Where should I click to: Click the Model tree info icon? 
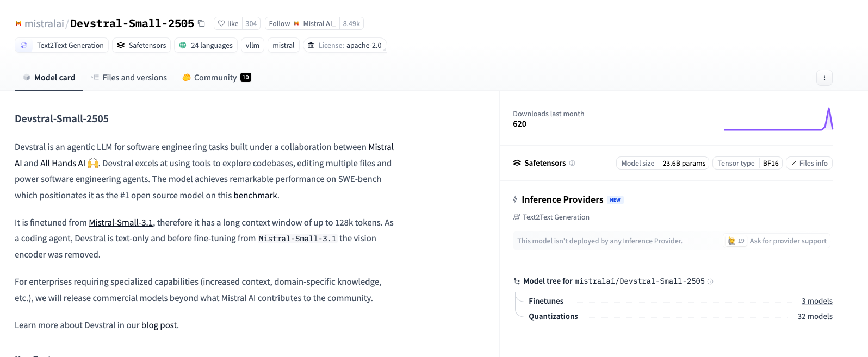pyautogui.click(x=710, y=281)
